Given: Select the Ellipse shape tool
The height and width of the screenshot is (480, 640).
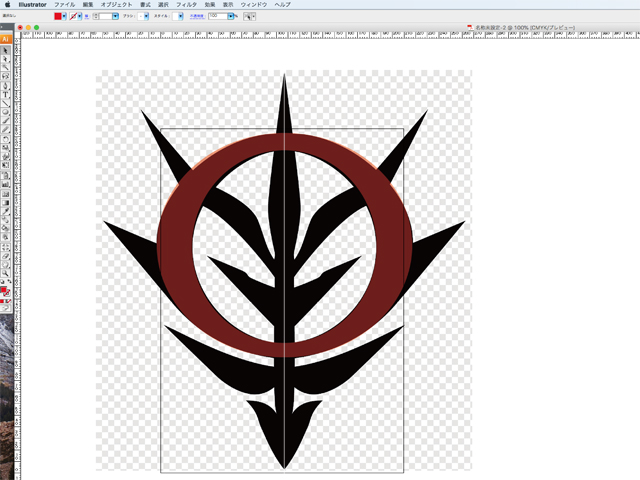Looking at the screenshot, I should [x=6, y=112].
